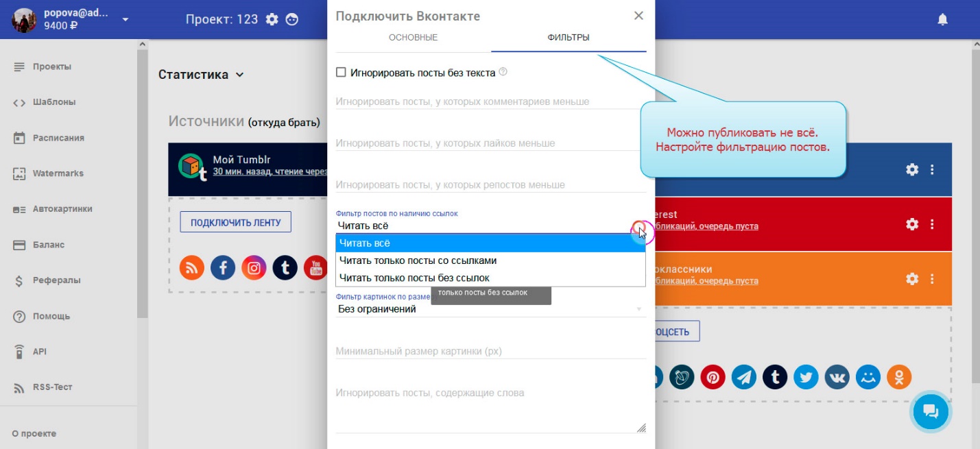The image size is (980, 449).
Task: Open project settings gear next to Проект: 123
Action: [x=272, y=19]
